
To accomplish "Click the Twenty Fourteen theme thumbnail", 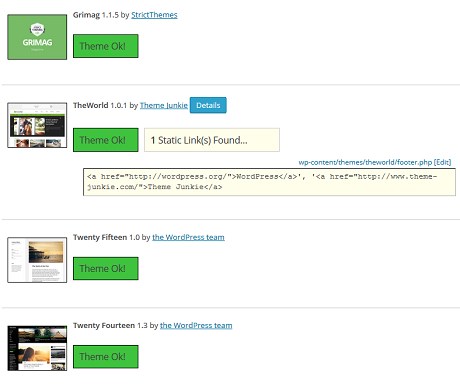I will coord(37,348).
